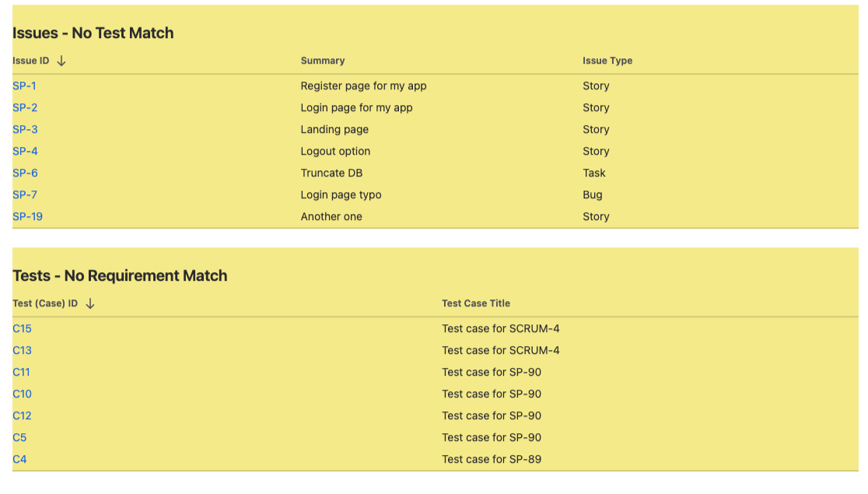Open test case link C13
The height and width of the screenshot is (494, 868).
22,350
